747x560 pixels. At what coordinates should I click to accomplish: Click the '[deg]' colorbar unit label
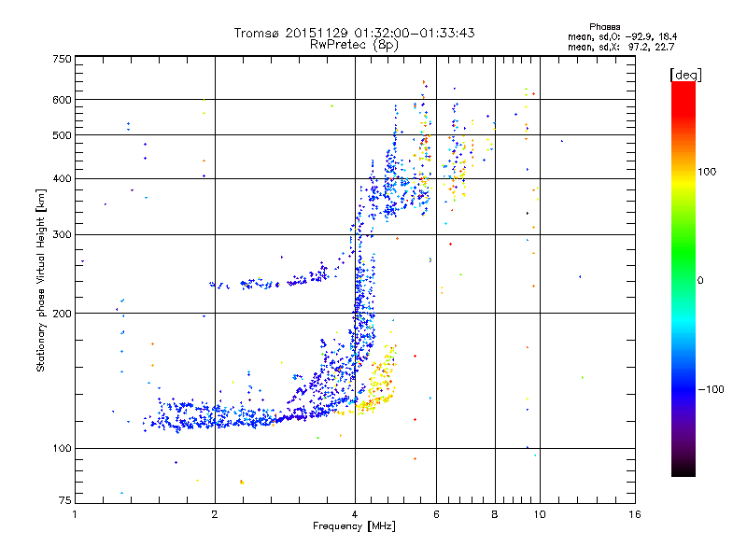pyautogui.click(x=685, y=75)
